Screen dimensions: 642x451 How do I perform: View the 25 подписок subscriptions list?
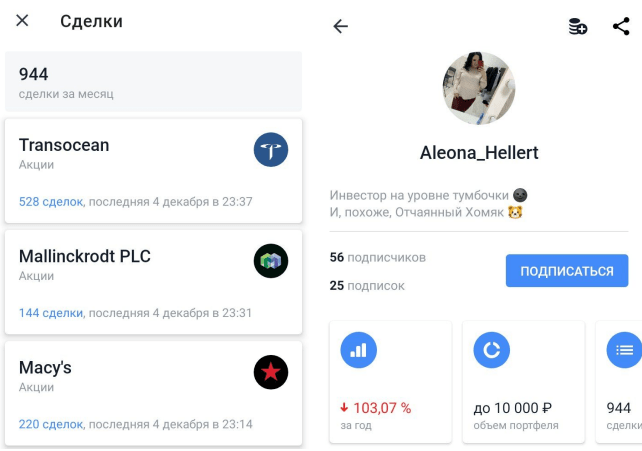(367, 285)
